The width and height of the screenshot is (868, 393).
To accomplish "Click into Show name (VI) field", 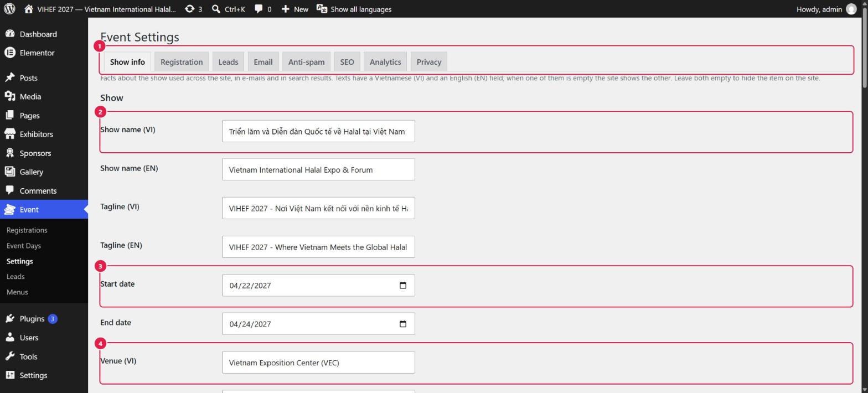I will pos(318,131).
